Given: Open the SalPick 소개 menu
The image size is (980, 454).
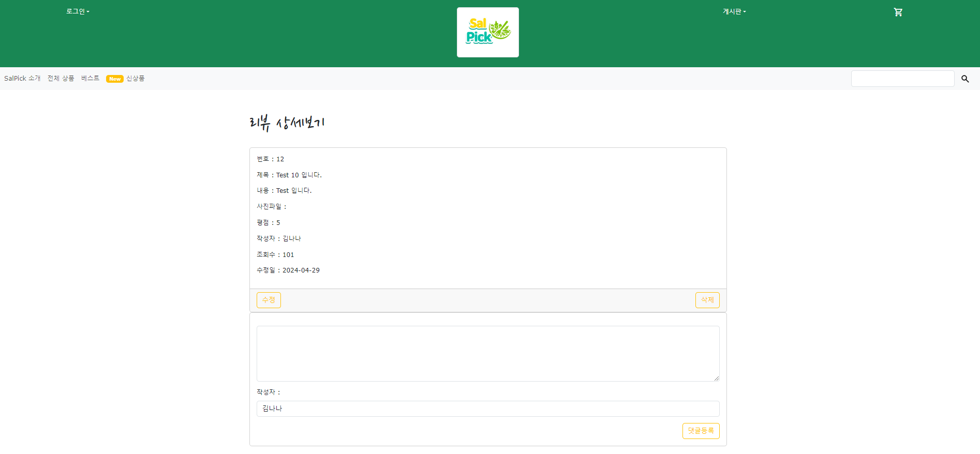Looking at the screenshot, I should (22, 78).
